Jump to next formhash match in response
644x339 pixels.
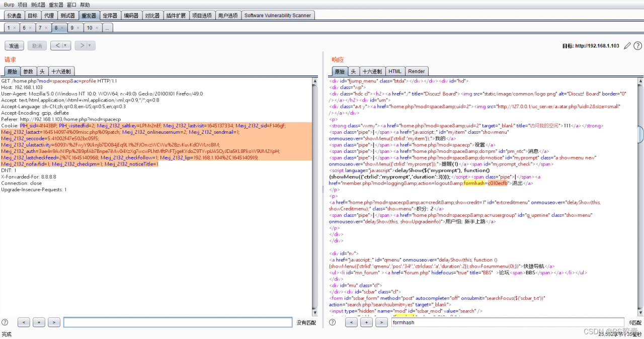pos(381,322)
